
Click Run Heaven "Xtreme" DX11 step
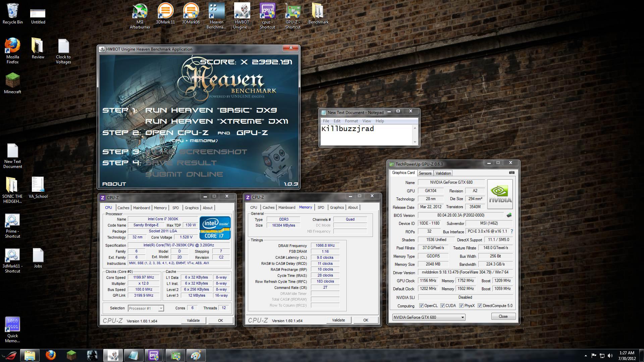(x=217, y=121)
